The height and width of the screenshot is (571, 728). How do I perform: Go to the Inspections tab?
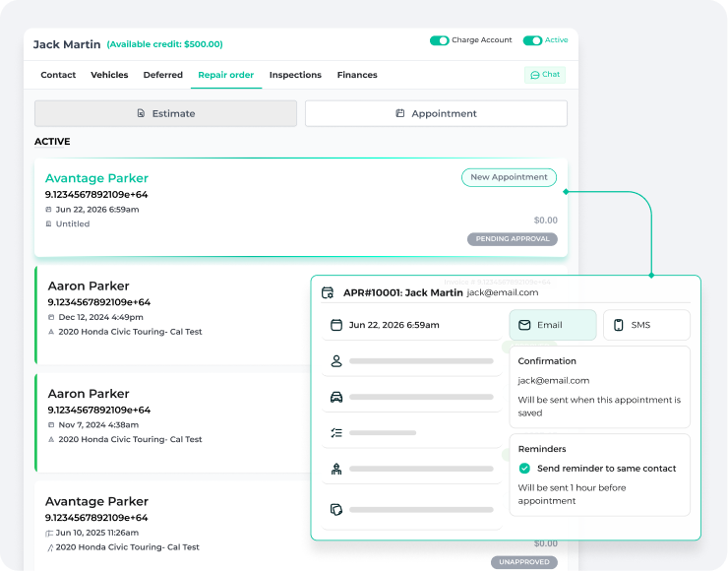[295, 75]
